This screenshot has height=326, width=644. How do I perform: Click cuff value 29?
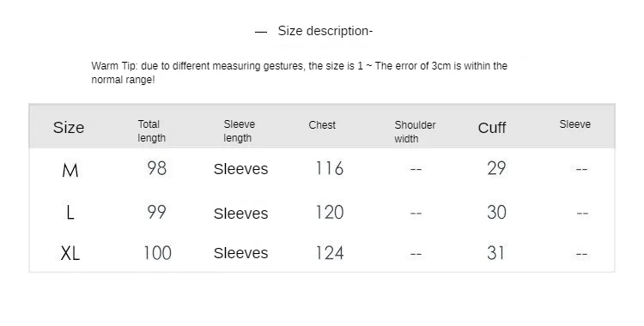point(496,168)
